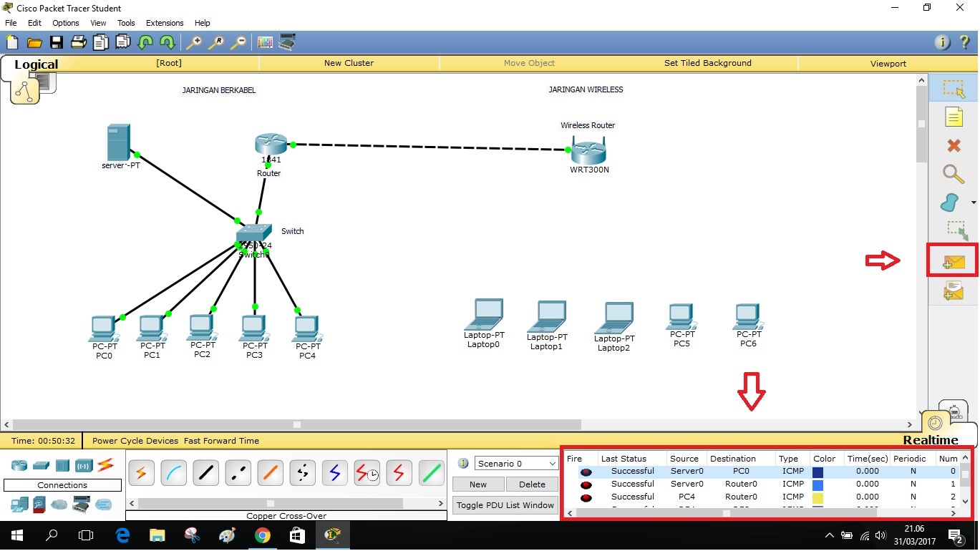Click the Add Simple PDU envelope
The width and height of the screenshot is (980, 551).
pyautogui.click(x=954, y=263)
